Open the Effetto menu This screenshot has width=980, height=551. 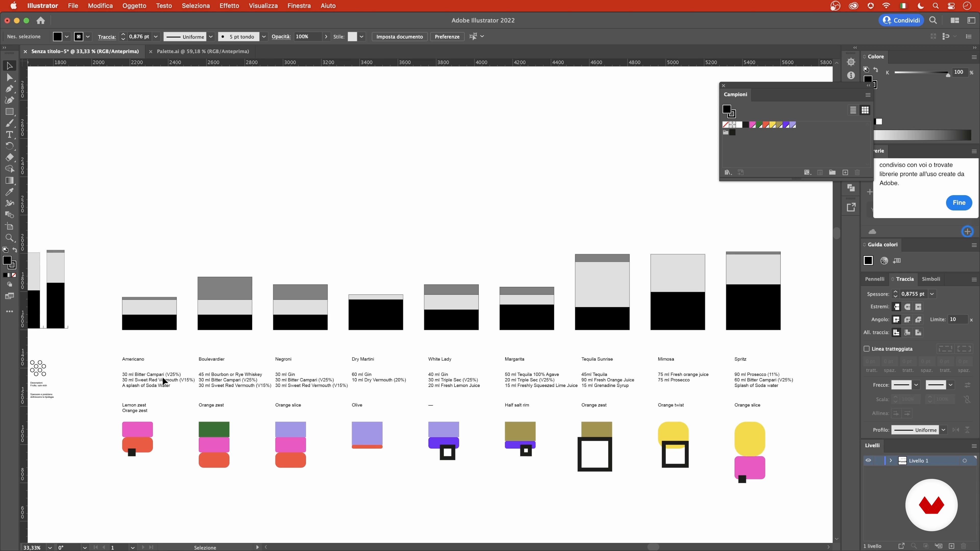click(229, 6)
